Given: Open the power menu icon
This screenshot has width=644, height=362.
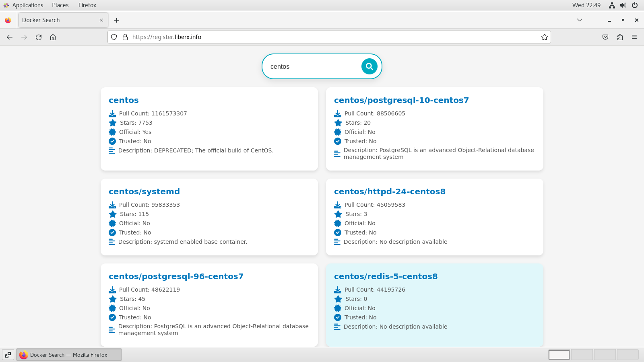Looking at the screenshot, I should 635,5.
